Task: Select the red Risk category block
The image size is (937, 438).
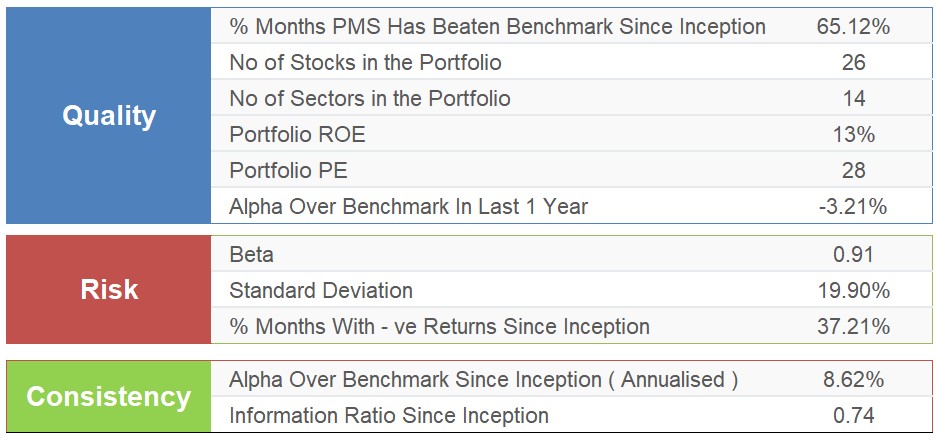Action: tap(108, 289)
